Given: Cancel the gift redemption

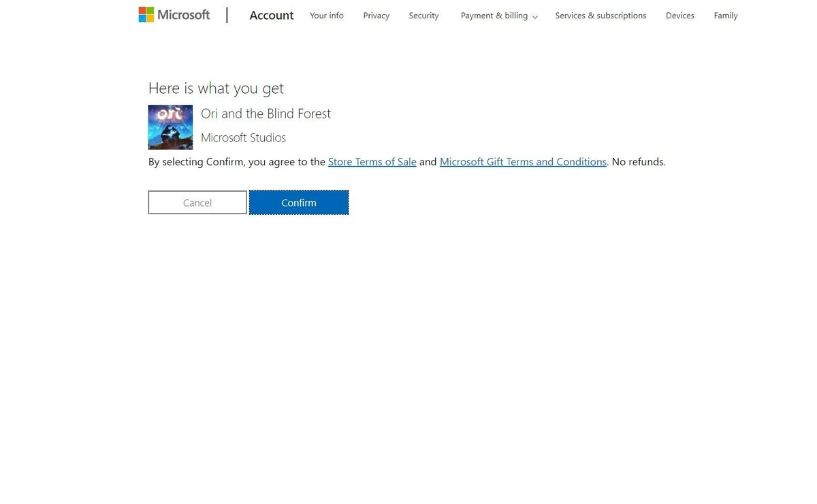Looking at the screenshot, I should [x=197, y=203].
